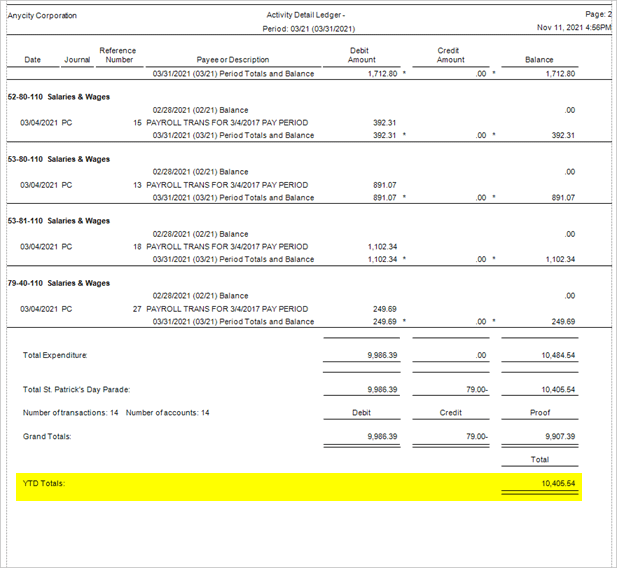The image size is (617, 568).
Task: Click the Nov 11, 2021 4:56PM timestamp
Action: click(x=574, y=28)
